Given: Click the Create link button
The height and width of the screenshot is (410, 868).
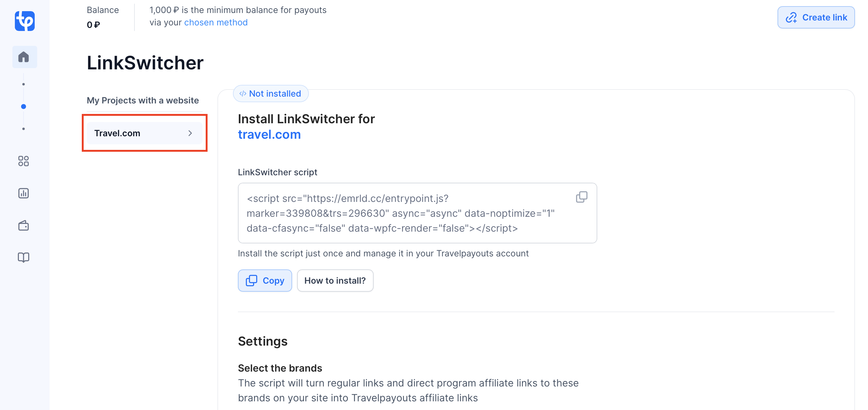Looking at the screenshot, I should 816,17.
